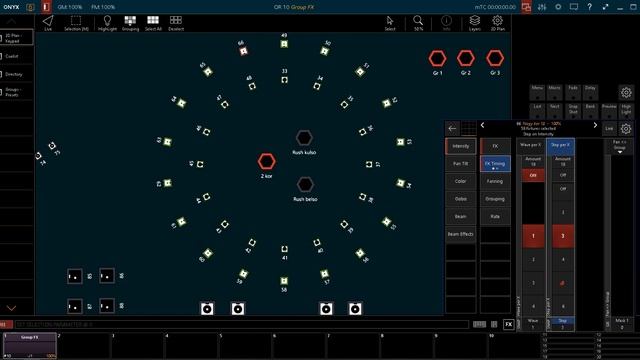
Task: Expand the Pan <> Group dropdown
Action: pos(620,147)
